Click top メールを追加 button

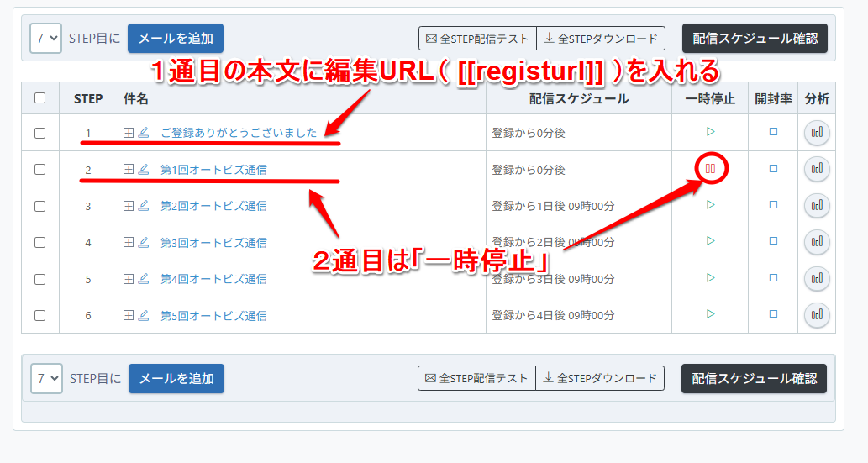coord(176,38)
